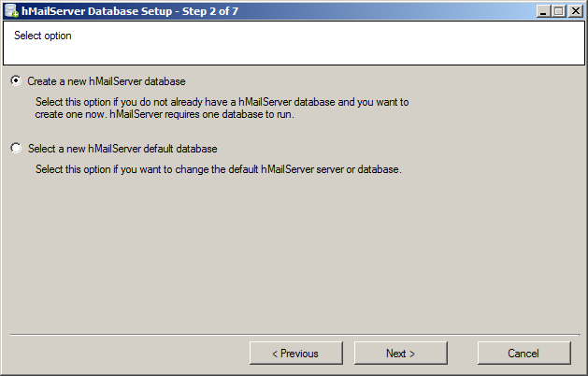Close the Database Setup window

(x=577, y=10)
